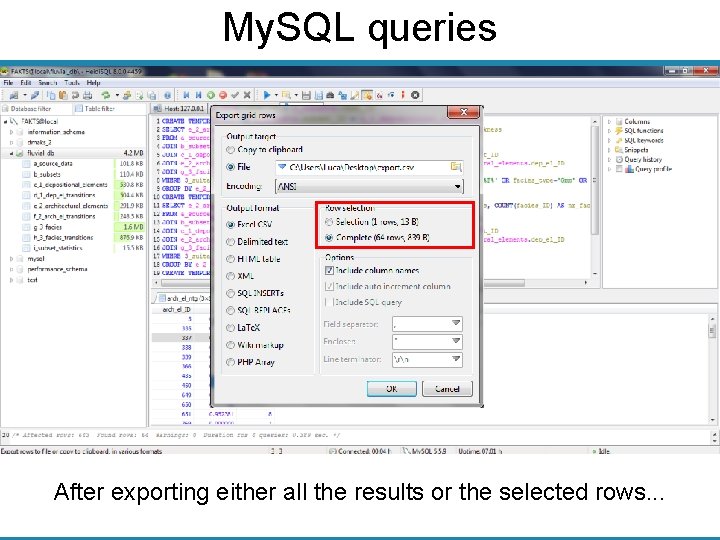Click the red delete row icon in toolbar
This screenshot has width=720, height=540.
click(x=223, y=95)
